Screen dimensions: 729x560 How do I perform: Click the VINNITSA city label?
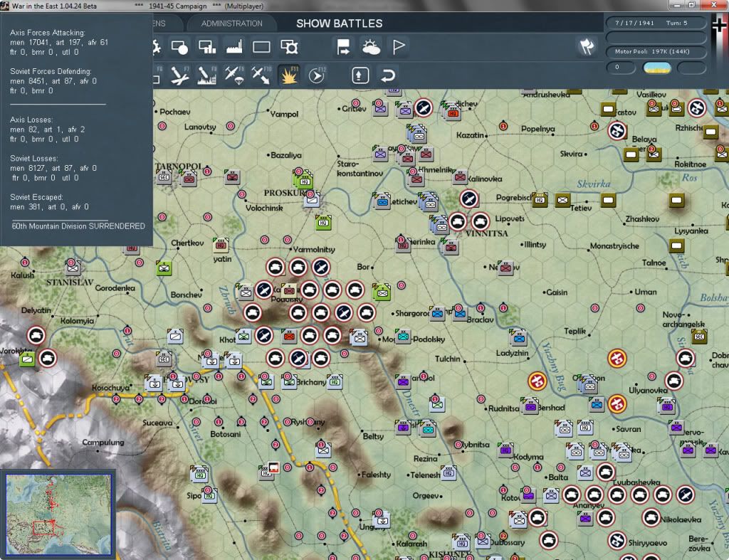(486, 233)
